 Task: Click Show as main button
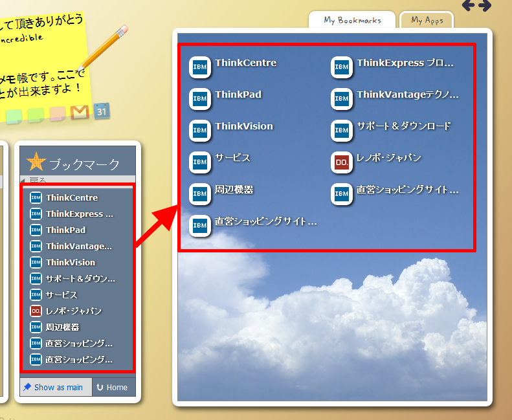click(x=56, y=388)
